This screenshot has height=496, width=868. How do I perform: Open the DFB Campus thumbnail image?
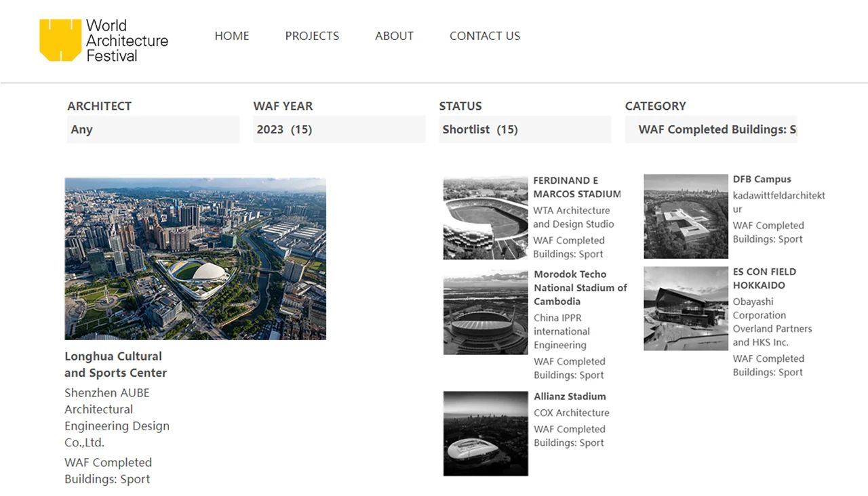click(x=686, y=216)
